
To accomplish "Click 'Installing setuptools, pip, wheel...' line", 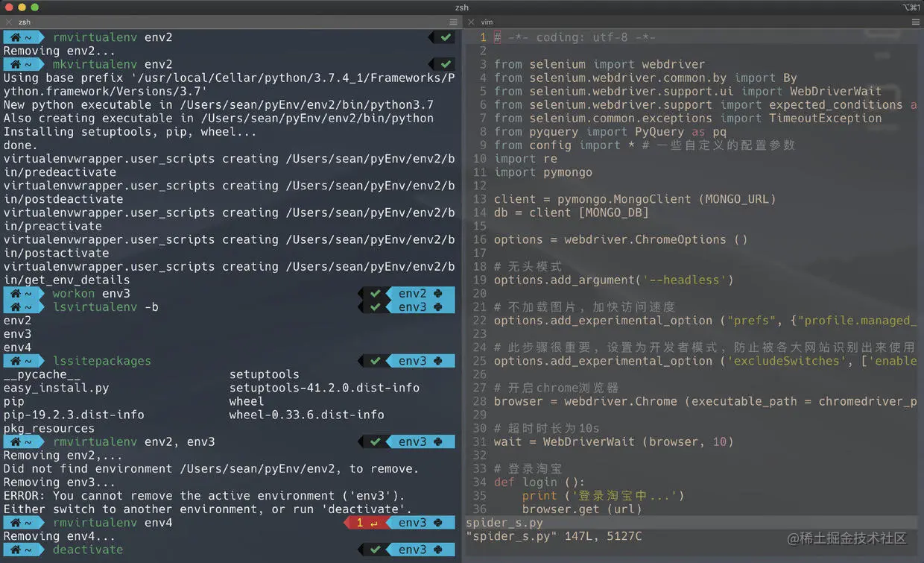I will coord(130,132).
